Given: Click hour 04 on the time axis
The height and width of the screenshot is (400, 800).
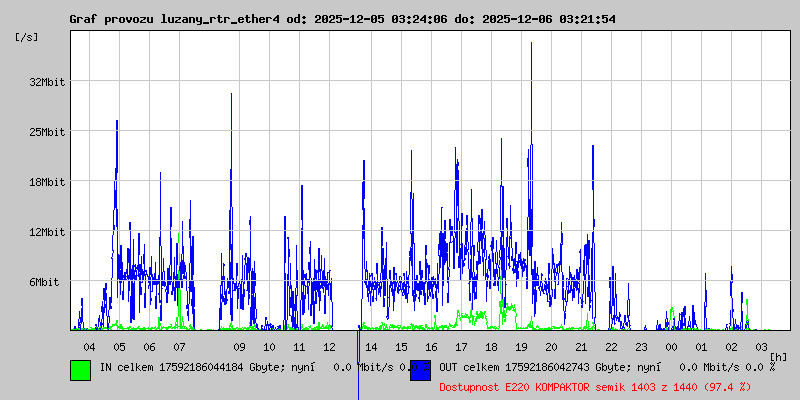Looking at the screenshot, I should point(89,346).
